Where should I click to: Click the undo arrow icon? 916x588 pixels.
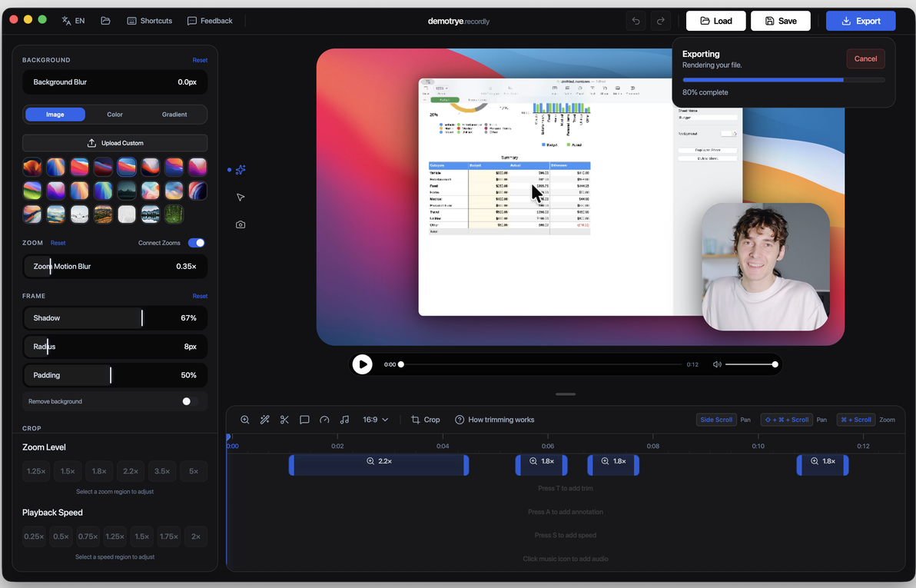pyautogui.click(x=636, y=21)
